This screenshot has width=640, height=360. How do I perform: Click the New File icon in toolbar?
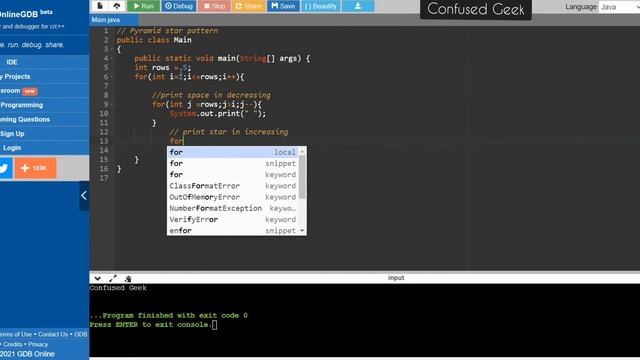pos(100,6)
